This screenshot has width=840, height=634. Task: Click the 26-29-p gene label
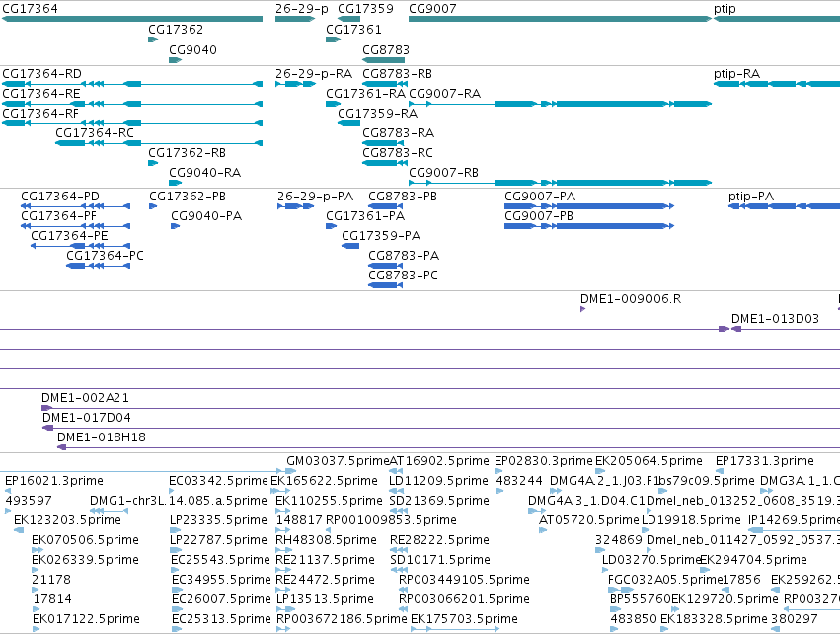pyautogui.click(x=302, y=9)
